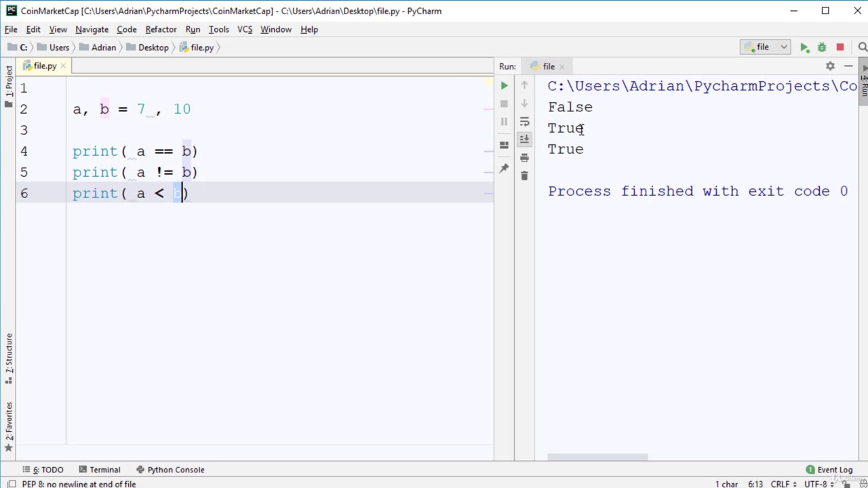Click the number 10 on line 2
The image size is (868, 488).
(x=182, y=109)
